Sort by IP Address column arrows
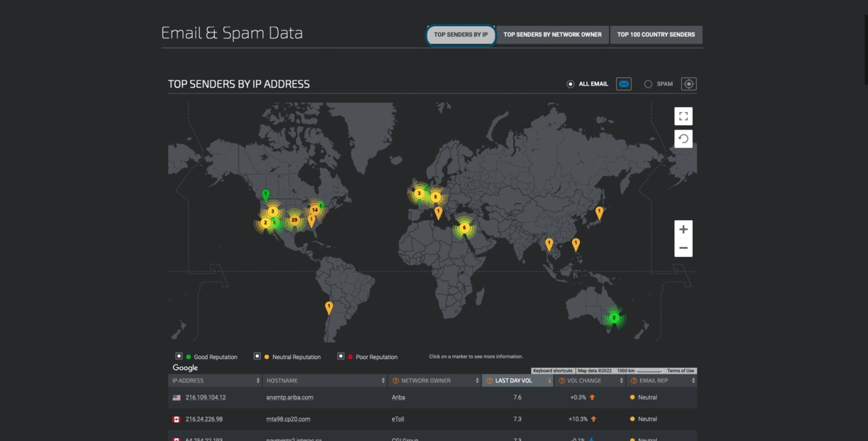 point(258,381)
